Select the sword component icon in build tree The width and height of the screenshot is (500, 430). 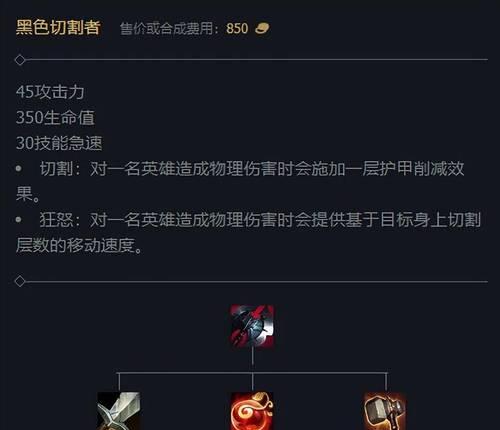pos(119,411)
